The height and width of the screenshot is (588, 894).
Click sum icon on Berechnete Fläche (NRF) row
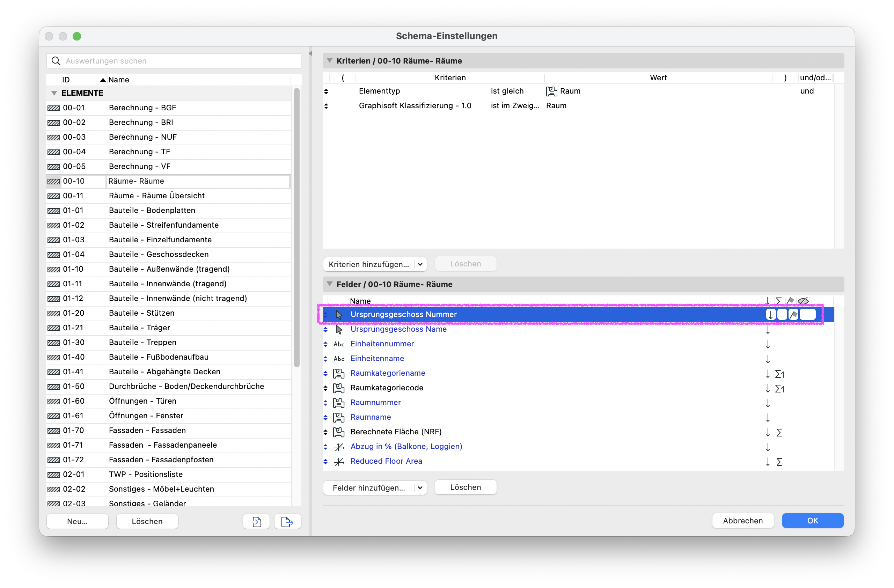pyautogui.click(x=779, y=432)
